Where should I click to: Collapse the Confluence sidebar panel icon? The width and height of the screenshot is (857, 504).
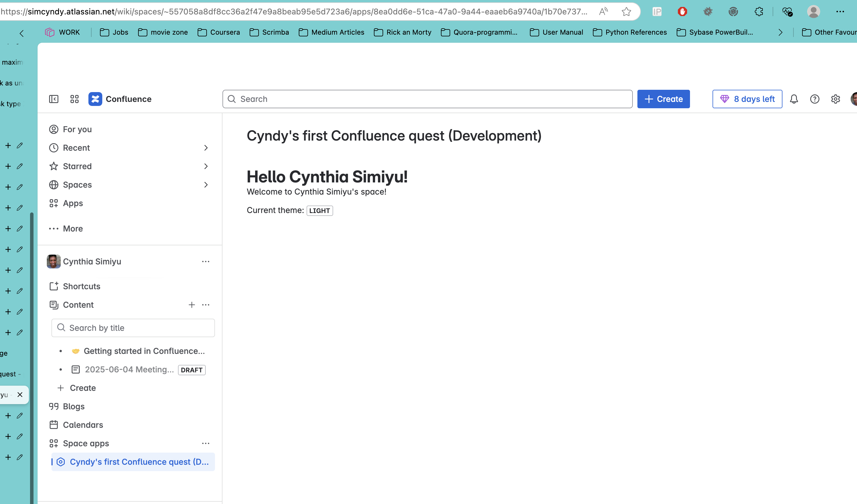(54, 99)
